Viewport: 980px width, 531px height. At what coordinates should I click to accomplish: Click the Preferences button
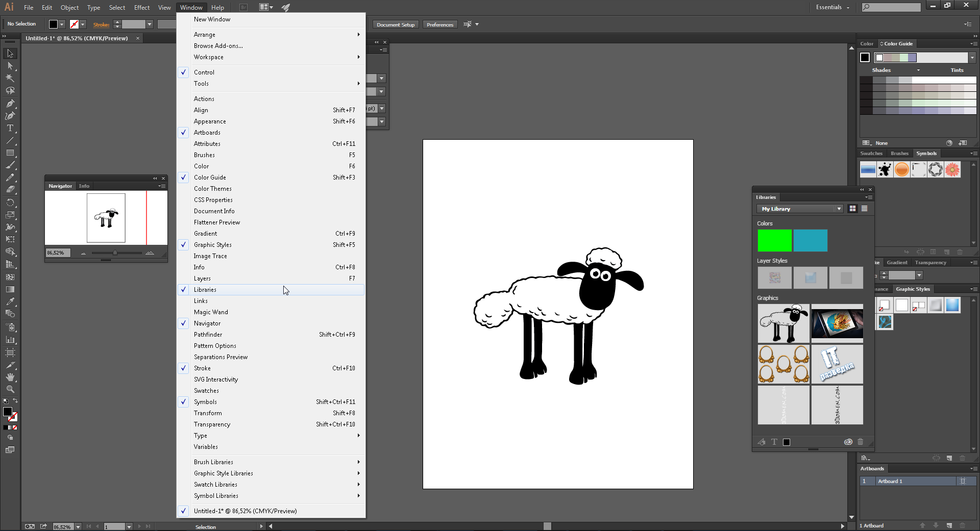coord(440,24)
